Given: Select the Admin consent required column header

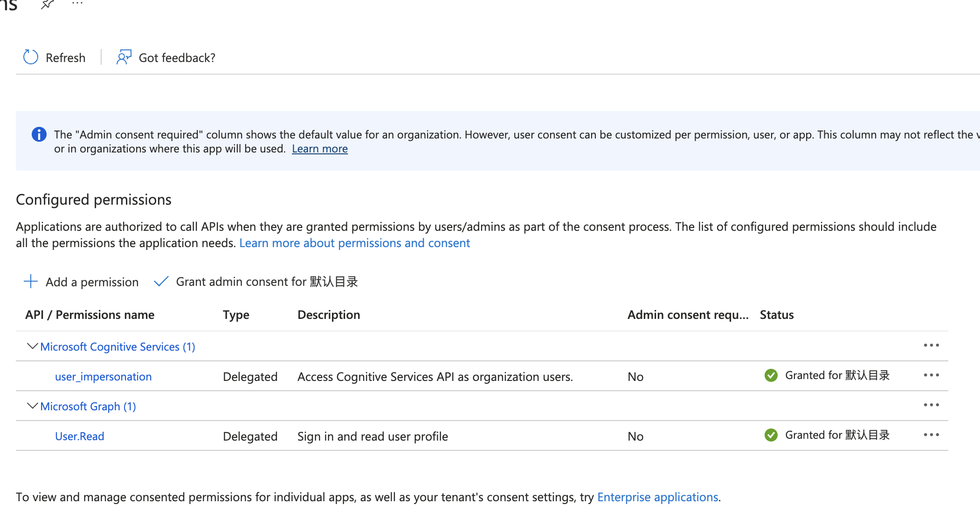Looking at the screenshot, I should (x=688, y=314).
